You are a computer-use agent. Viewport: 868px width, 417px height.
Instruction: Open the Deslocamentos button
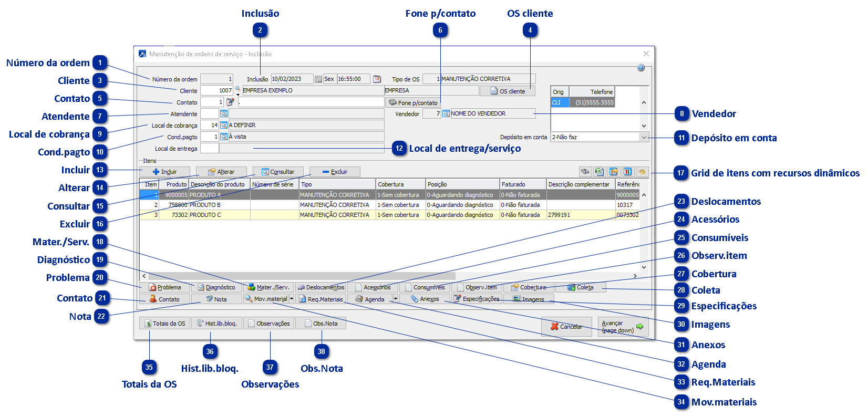pos(321,287)
